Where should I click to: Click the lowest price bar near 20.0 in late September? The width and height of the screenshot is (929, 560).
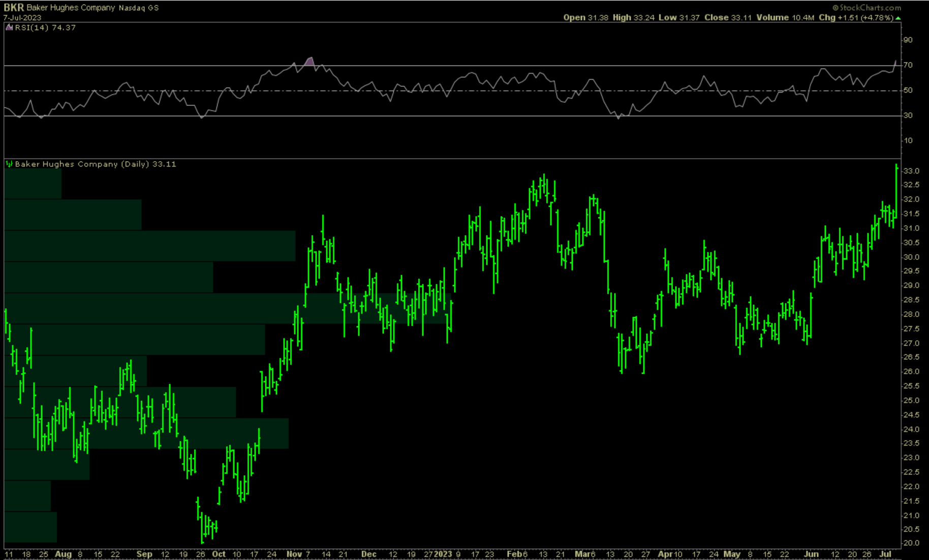coord(202,527)
